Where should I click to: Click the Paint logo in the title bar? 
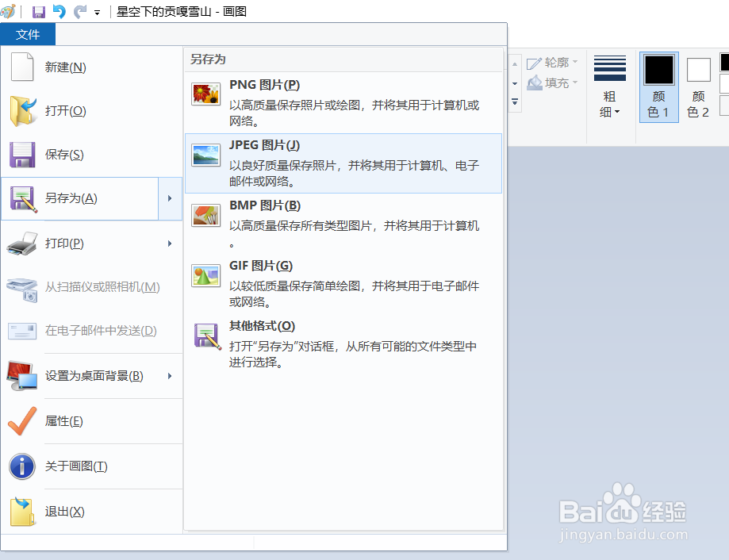point(10,11)
